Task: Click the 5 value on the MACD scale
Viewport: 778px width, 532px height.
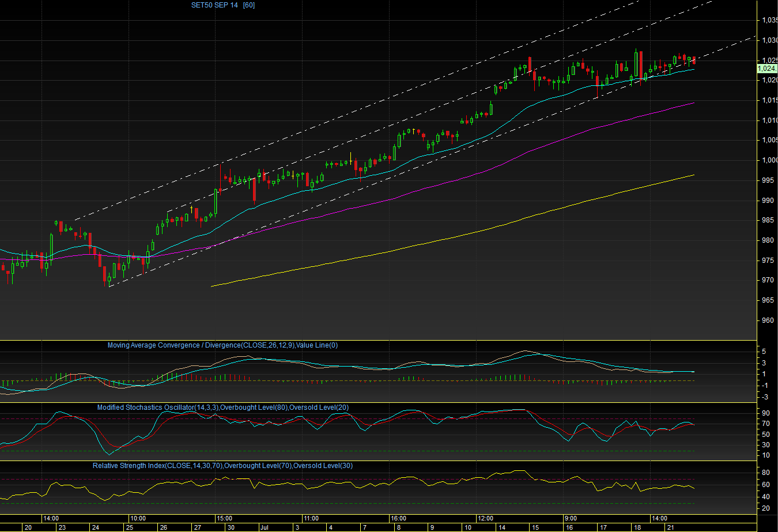Action: pyautogui.click(x=764, y=351)
